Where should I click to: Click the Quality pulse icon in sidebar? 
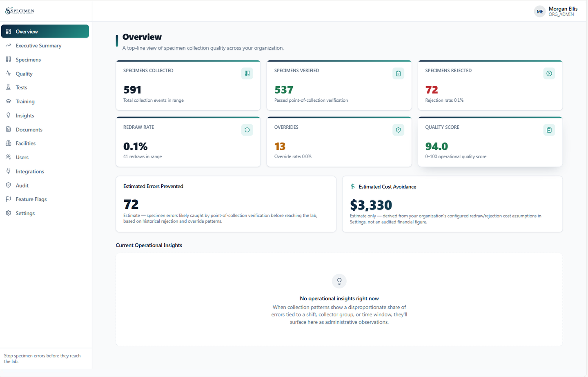pyautogui.click(x=8, y=74)
